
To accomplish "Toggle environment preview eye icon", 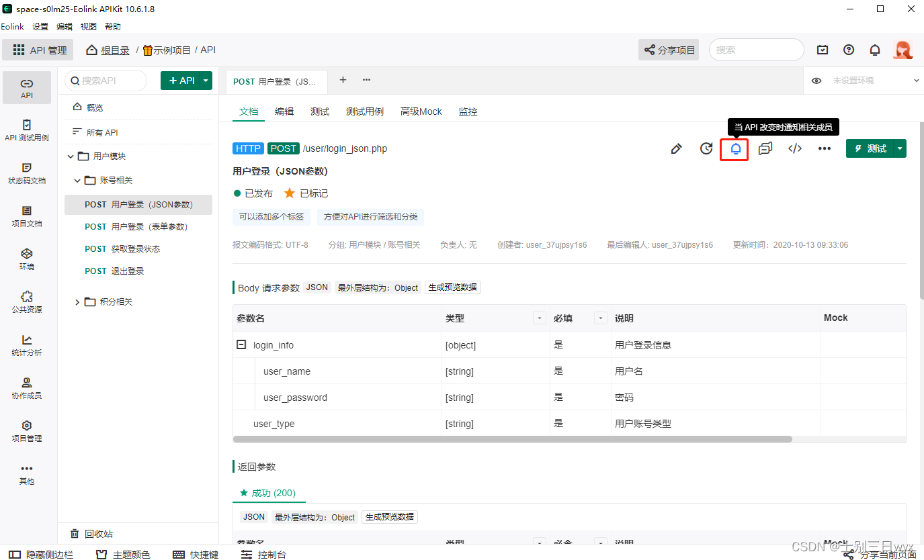I will coord(816,81).
